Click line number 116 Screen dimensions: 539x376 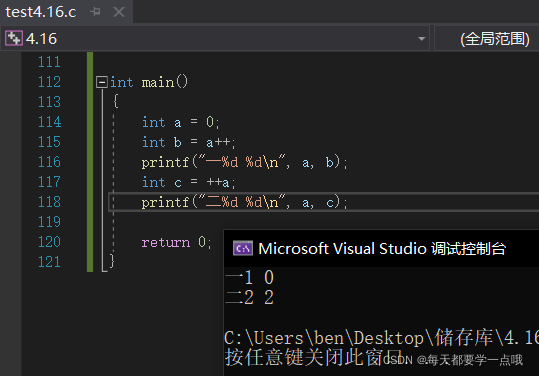pos(50,162)
